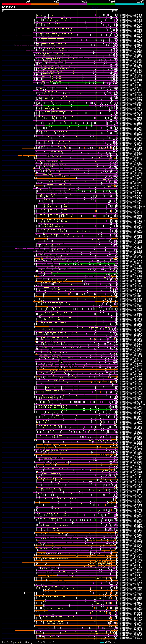Select hit label UniRef100_Q56PB6
The width and height of the screenshot is (146, 644).
pos(131,32)
